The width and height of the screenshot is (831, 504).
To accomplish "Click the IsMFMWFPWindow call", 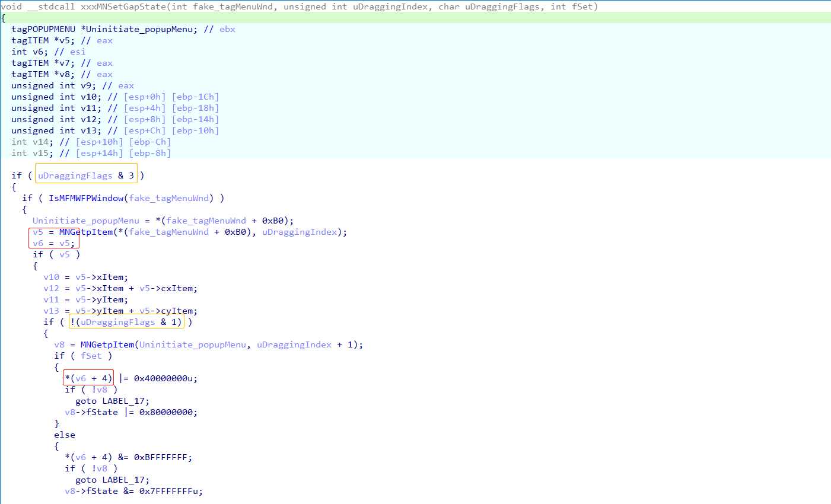I will 86,198.
